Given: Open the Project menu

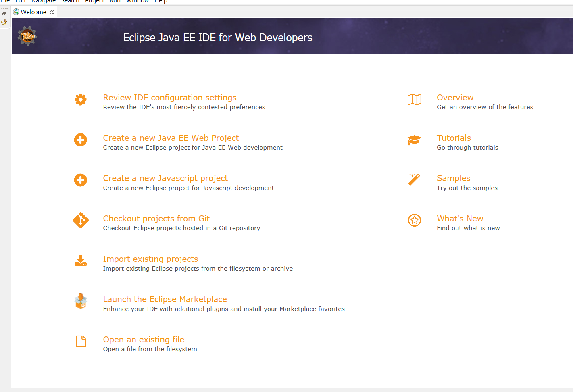Looking at the screenshot, I should click(x=94, y=1).
